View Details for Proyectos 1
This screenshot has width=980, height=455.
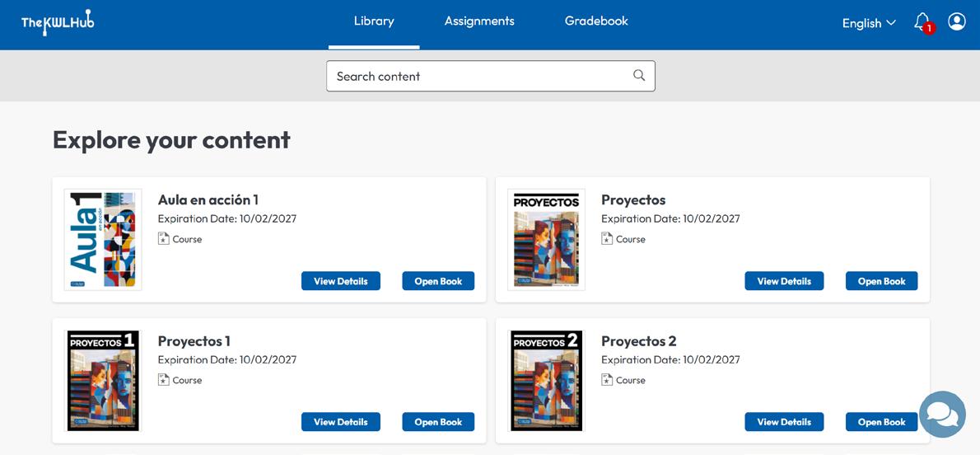click(x=341, y=422)
